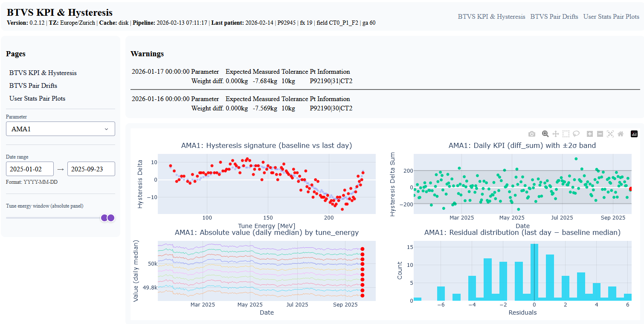Open BTVS KPI & Hysteresis in top navigation
The image size is (644, 324).
coord(492,17)
